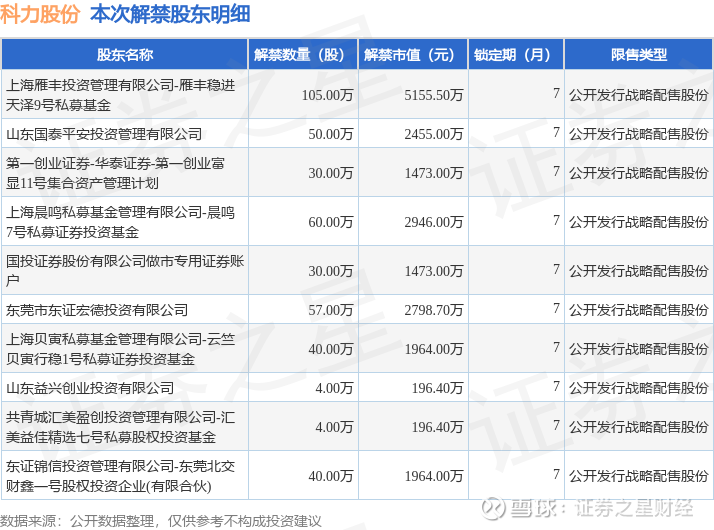Click 30.00万 in the 国投证券 row
Image resolution: width=714 pixels, height=530 pixels.
point(331,271)
